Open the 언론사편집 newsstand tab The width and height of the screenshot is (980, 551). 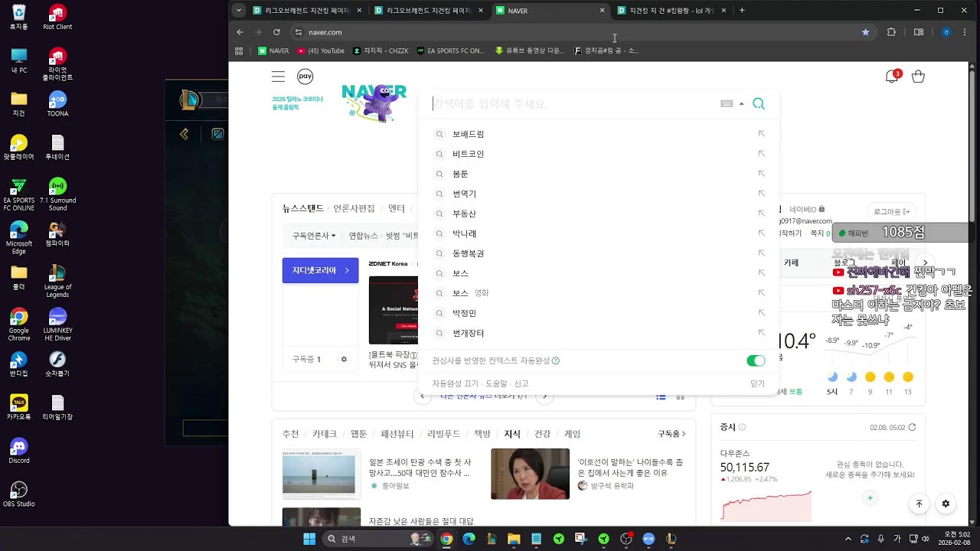pos(354,208)
